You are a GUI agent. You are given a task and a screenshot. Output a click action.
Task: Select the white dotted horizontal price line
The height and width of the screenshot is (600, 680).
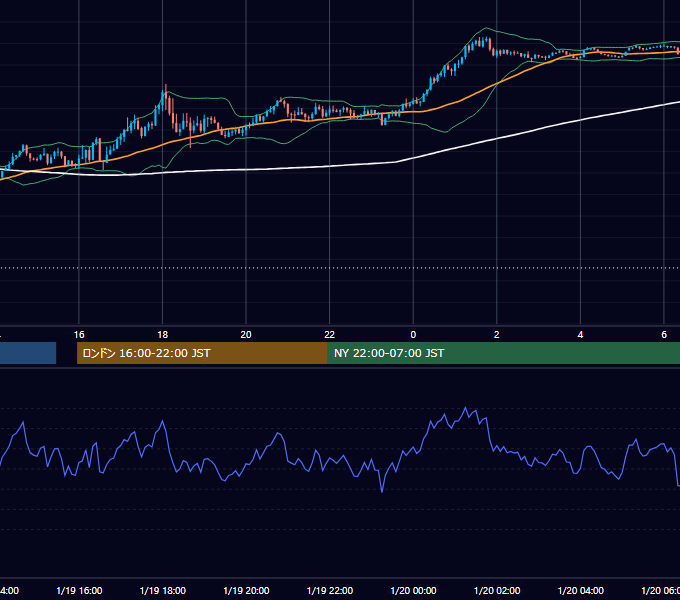click(x=340, y=268)
